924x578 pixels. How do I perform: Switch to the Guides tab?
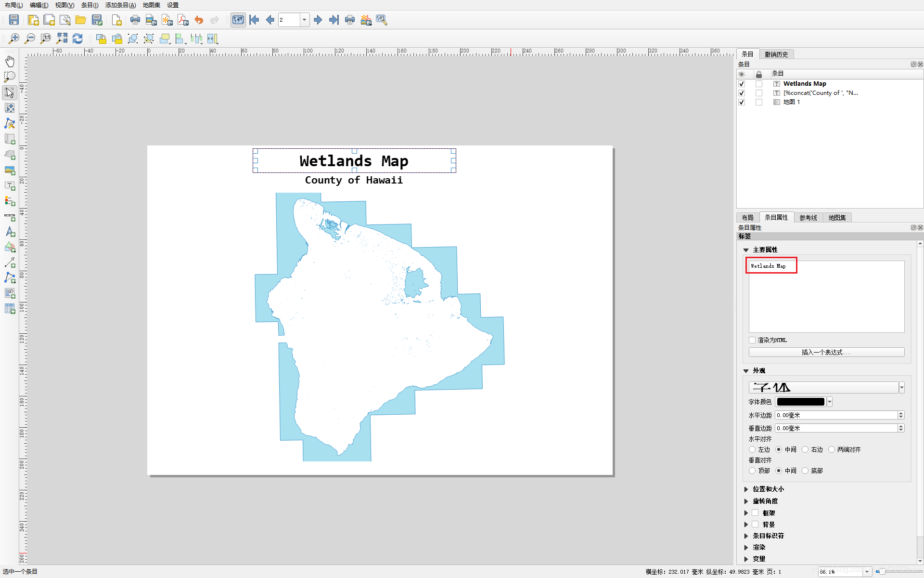tap(808, 218)
